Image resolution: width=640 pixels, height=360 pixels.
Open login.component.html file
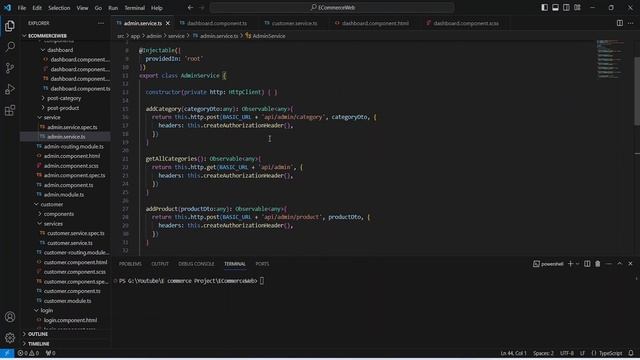coord(70,320)
